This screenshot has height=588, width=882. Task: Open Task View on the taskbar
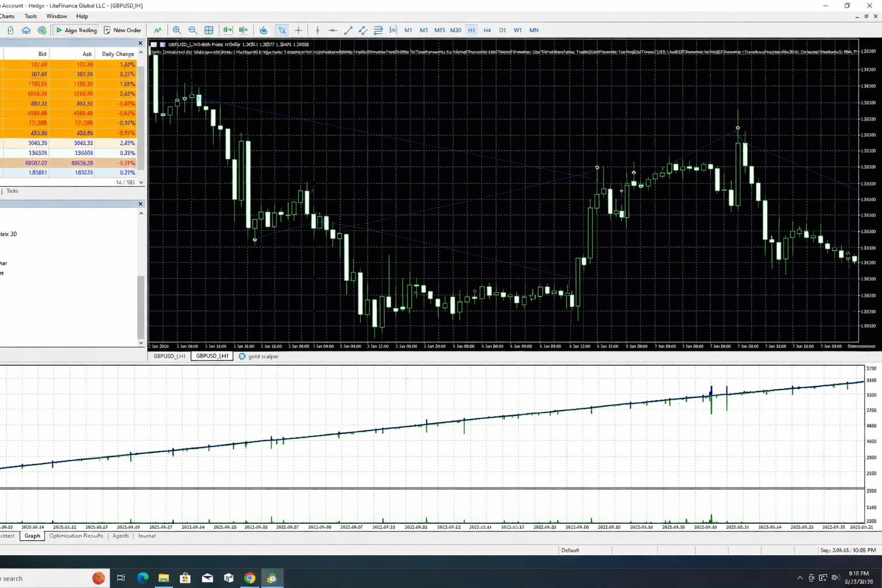(121, 578)
